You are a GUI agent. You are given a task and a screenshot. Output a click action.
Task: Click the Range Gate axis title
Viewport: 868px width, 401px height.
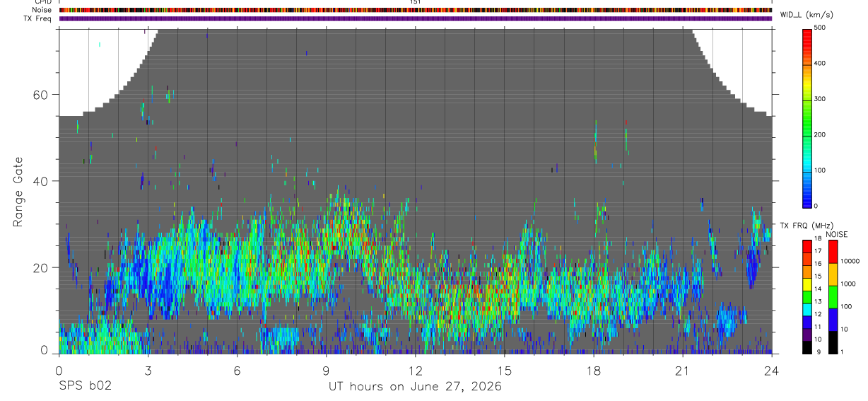tap(18, 192)
